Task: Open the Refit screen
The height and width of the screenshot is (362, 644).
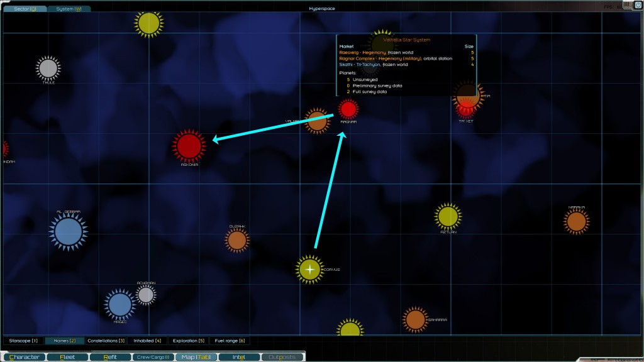Action: pos(110,357)
